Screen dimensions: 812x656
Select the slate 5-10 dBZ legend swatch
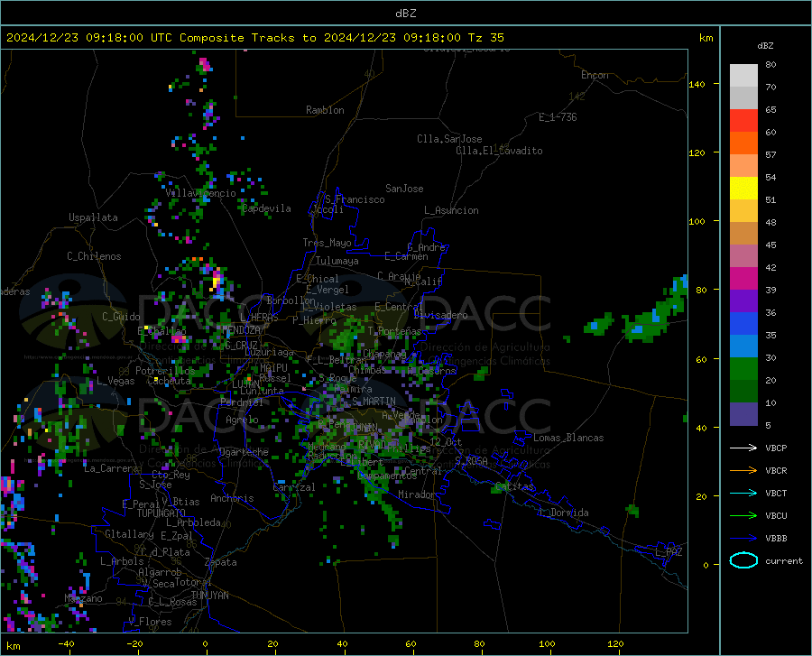click(743, 414)
